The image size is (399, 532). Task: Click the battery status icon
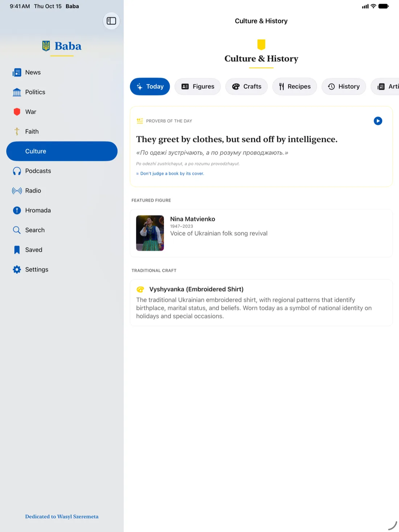click(x=383, y=6)
